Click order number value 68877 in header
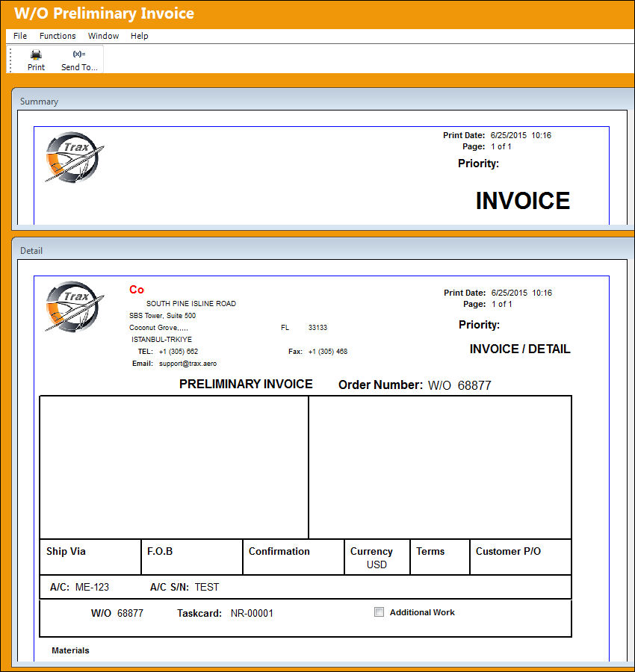The width and height of the screenshot is (635, 672). pyautogui.click(x=474, y=385)
